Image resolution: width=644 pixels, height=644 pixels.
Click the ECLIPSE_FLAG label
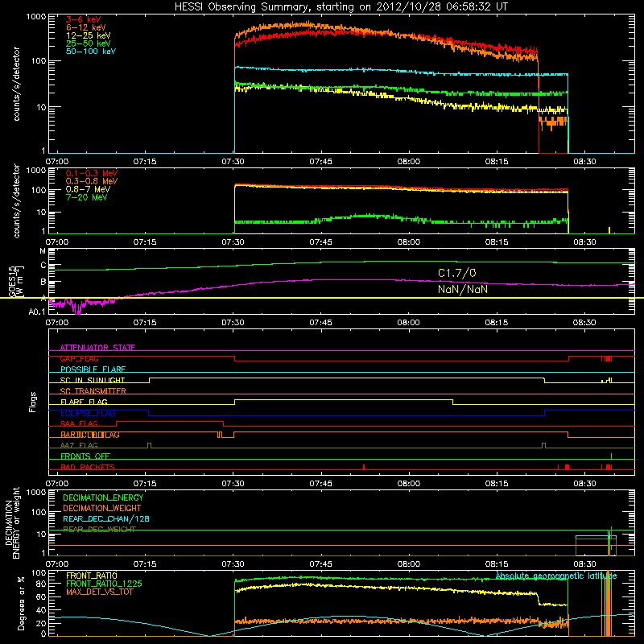tap(88, 413)
